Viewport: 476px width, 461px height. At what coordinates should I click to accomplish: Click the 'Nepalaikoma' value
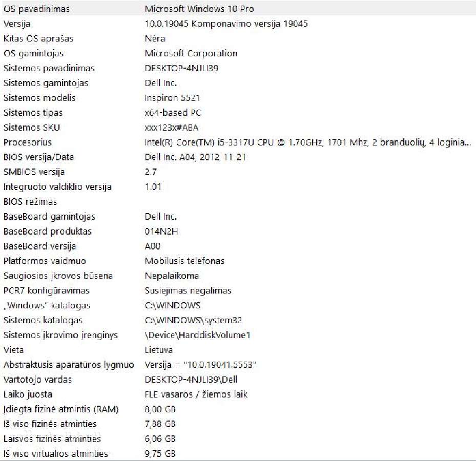(x=172, y=276)
